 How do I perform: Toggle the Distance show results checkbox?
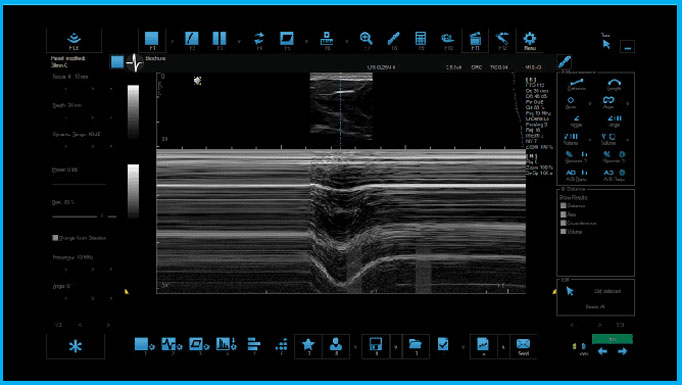tap(564, 206)
